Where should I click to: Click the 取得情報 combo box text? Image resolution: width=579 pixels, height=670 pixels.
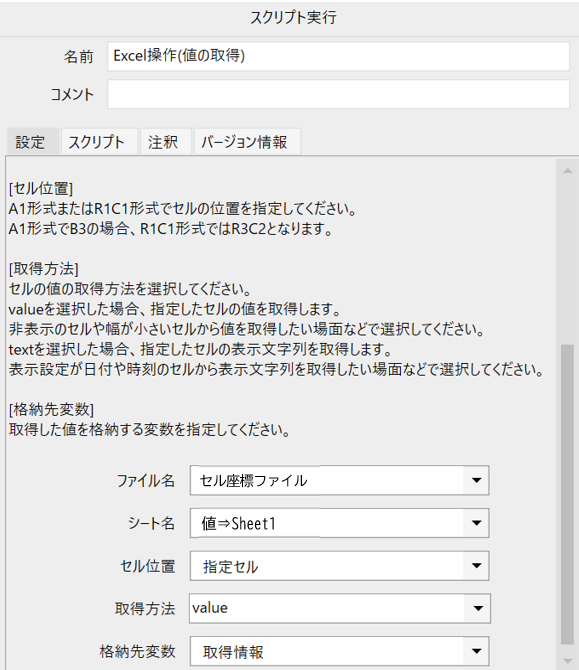(x=233, y=652)
